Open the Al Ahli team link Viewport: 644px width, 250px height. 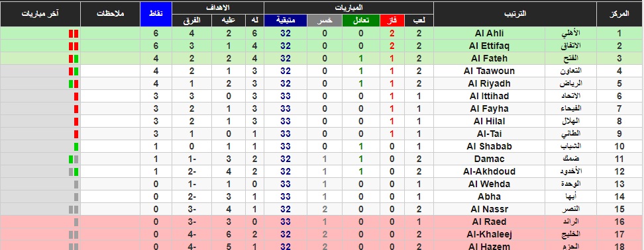[489, 33]
